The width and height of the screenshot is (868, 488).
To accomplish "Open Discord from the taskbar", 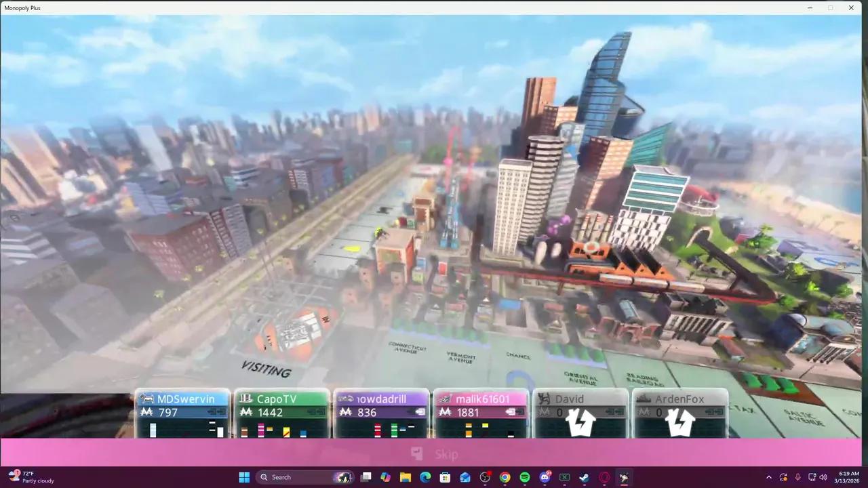I will tap(545, 477).
